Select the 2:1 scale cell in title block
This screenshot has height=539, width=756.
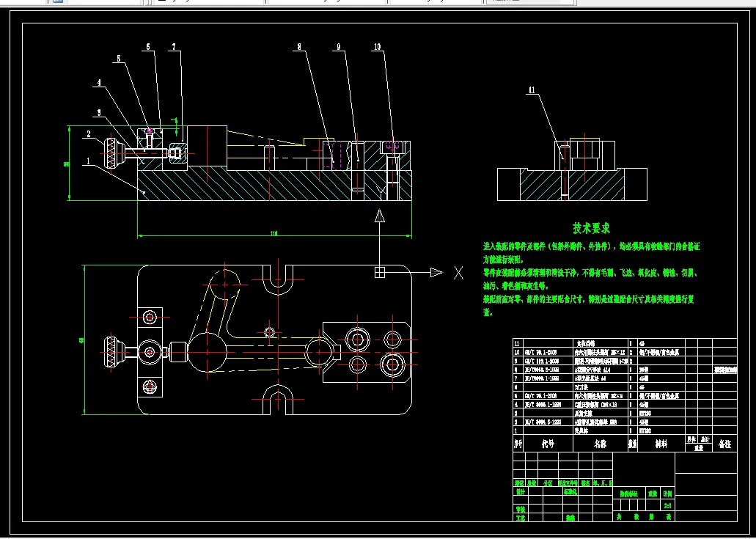(668, 506)
